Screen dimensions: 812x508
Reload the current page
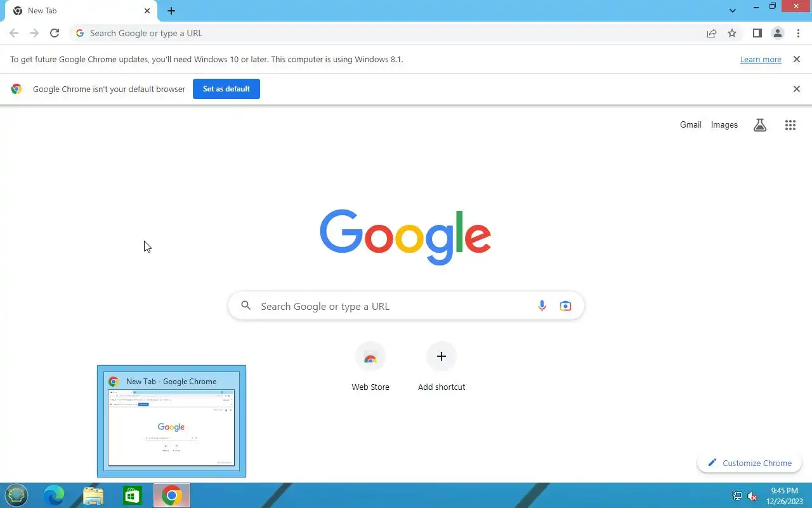click(55, 33)
